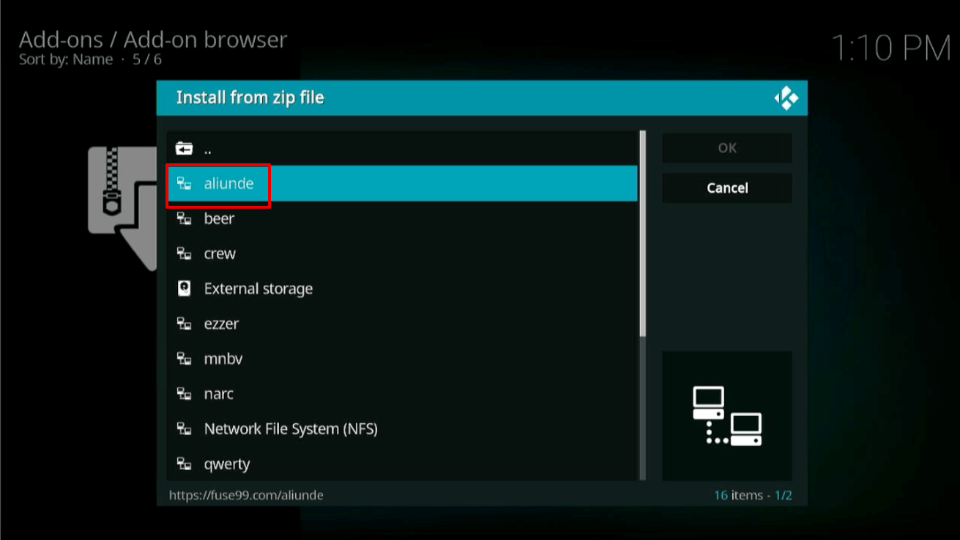960x540 pixels.
Task: Click the parent folder back icon
Action: tap(184, 148)
